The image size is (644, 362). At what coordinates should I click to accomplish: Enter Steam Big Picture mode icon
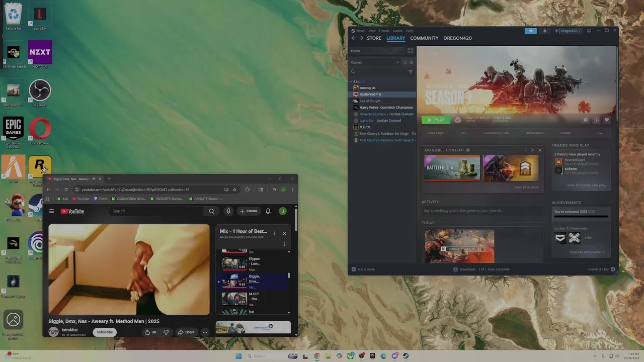click(x=589, y=31)
